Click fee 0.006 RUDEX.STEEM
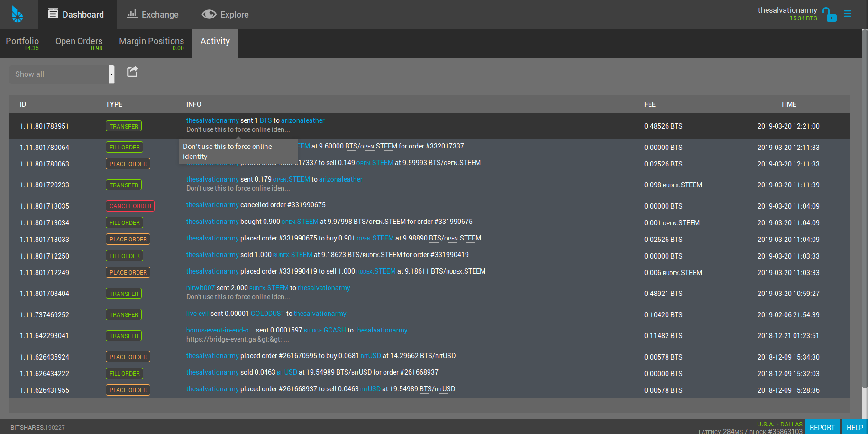The width and height of the screenshot is (868, 434). point(673,273)
